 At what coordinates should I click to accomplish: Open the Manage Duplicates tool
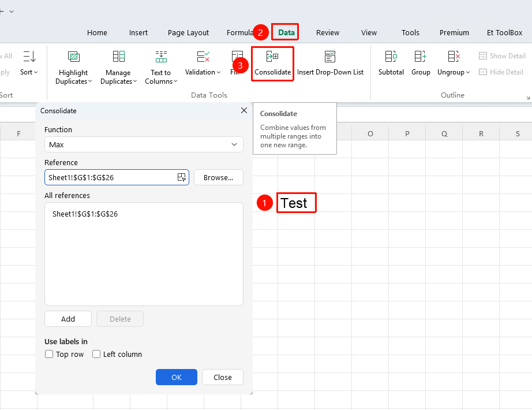coord(118,67)
